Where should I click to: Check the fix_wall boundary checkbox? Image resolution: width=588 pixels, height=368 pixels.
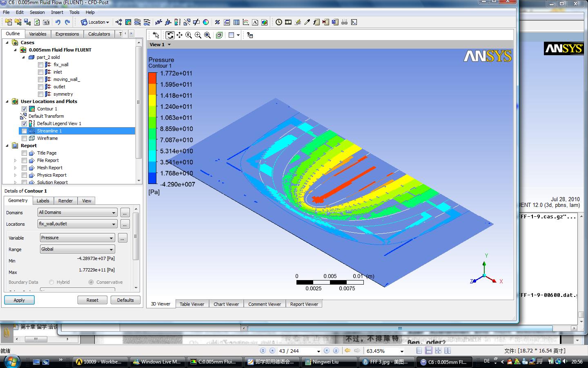40,65
